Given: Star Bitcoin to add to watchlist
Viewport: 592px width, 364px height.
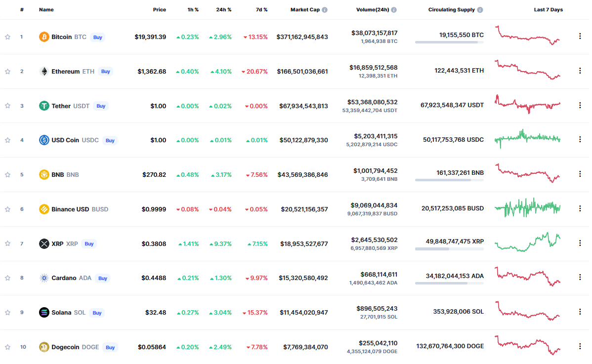Looking at the screenshot, I should click(7, 37).
